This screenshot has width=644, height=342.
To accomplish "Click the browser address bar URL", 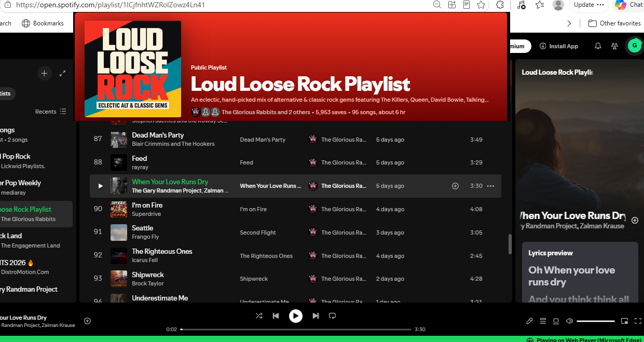I will pyautogui.click(x=111, y=5).
